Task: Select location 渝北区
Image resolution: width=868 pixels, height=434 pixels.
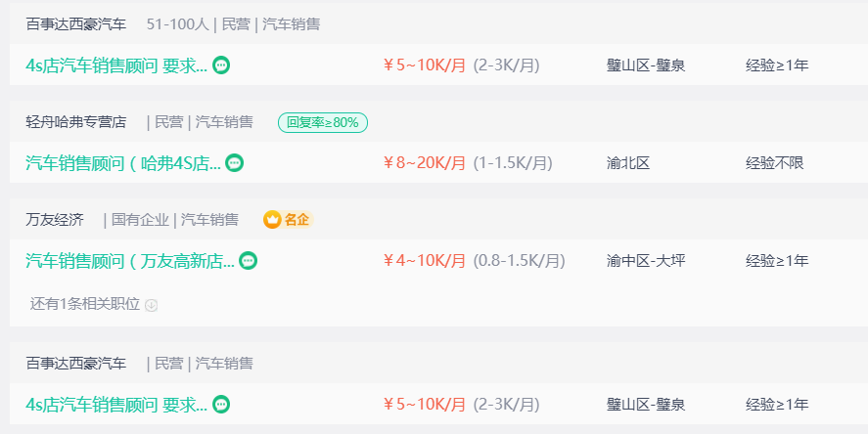Action: 627,163
